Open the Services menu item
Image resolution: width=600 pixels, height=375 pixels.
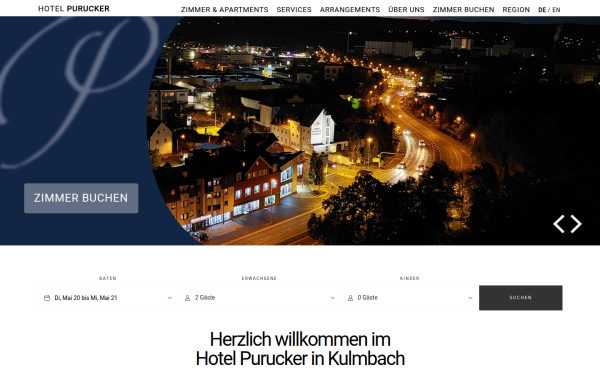(x=294, y=10)
